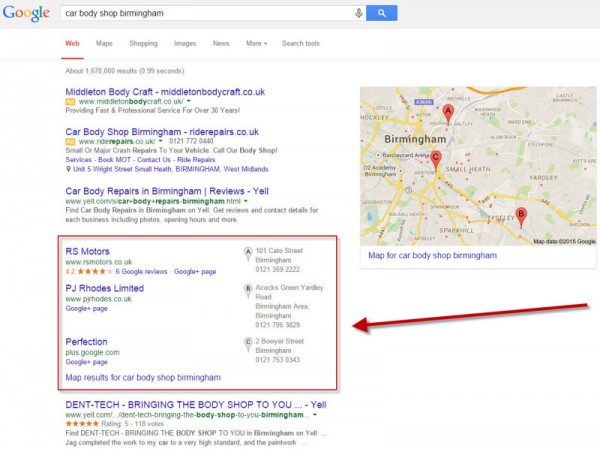Open PJ Rhodes Limited listing
600x449 pixels.
pos(104,288)
